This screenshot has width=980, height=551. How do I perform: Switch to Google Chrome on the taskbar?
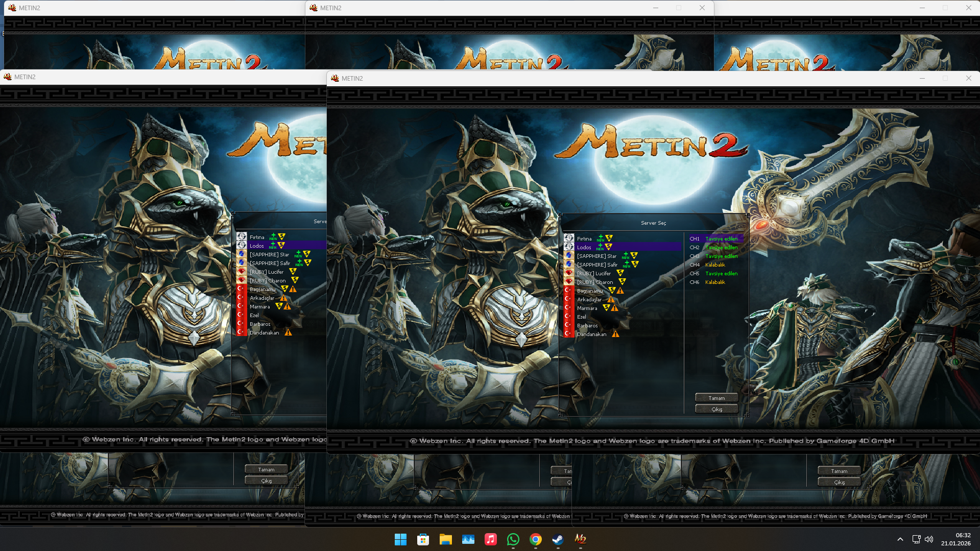tap(535, 539)
